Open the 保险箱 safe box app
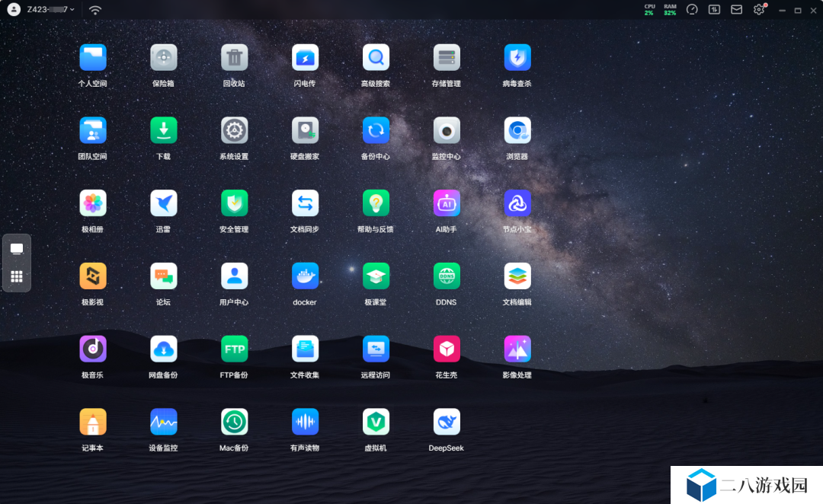Viewport: 823px width, 504px height. point(164,58)
